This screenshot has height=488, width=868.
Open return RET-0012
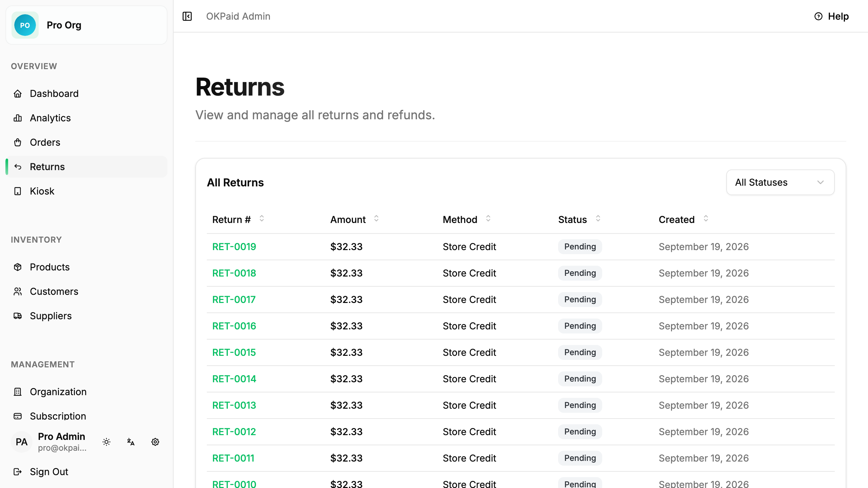point(234,432)
